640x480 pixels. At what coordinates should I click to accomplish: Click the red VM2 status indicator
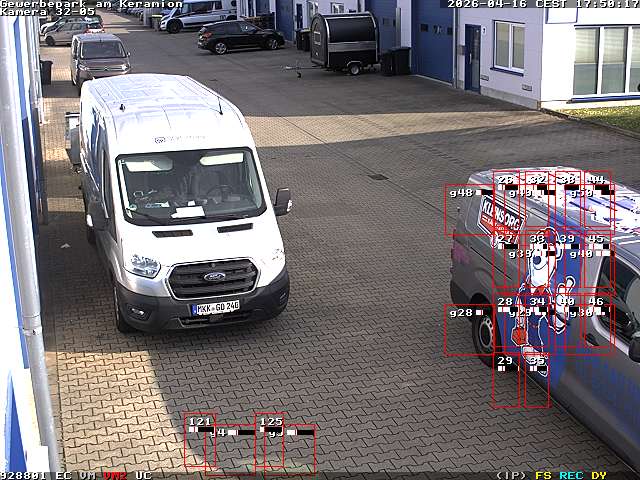pyautogui.click(x=115, y=475)
